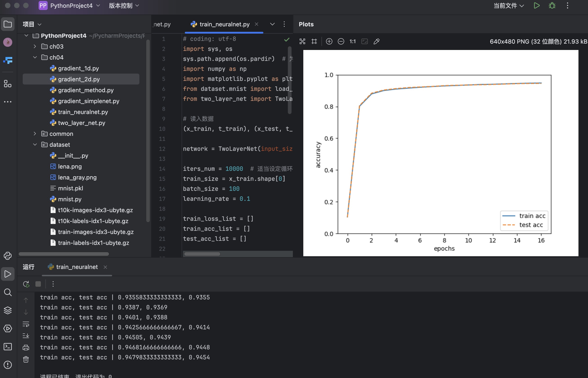Open two_layer_net.py in project tree
588x378 pixels.
click(82, 123)
